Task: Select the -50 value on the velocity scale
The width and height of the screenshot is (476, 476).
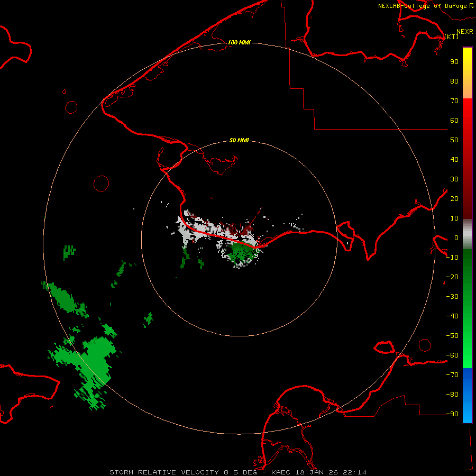Action: point(452,336)
